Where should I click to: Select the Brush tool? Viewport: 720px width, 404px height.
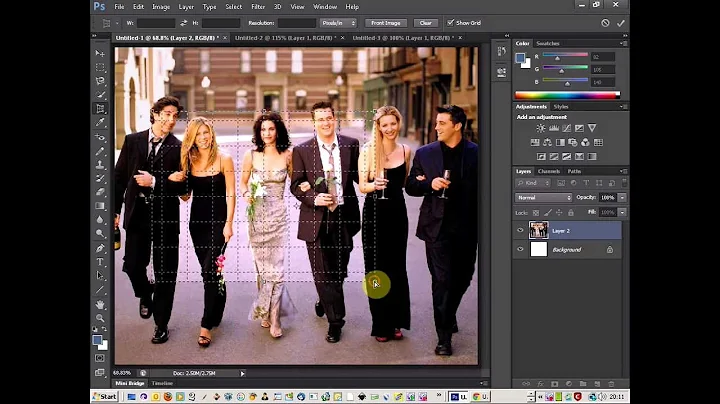pos(100,151)
